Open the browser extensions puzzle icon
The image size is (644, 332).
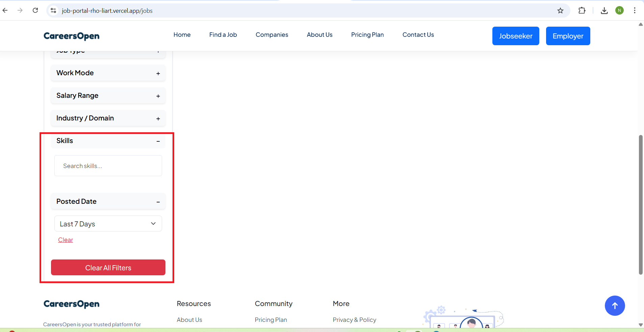pyautogui.click(x=582, y=11)
